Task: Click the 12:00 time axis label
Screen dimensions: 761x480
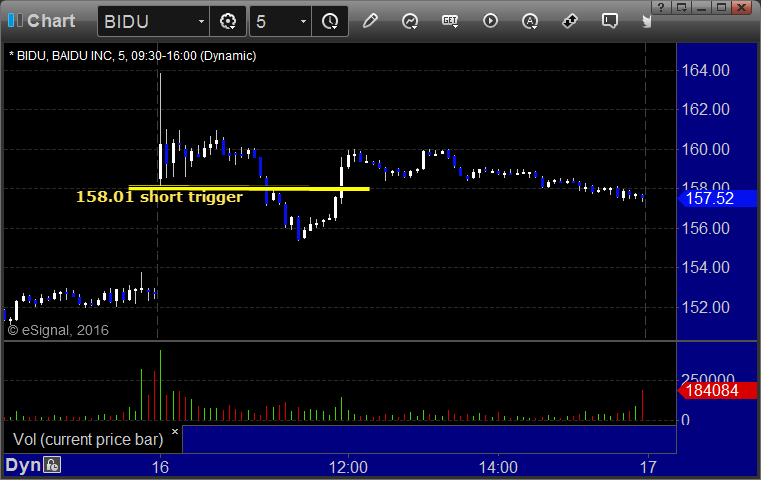Action: [x=348, y=467]
